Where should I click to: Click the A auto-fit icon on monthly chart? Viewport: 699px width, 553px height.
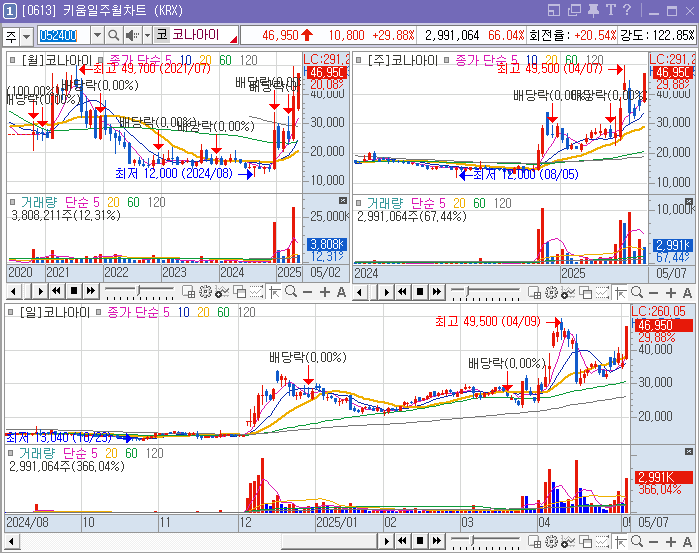(341, 292)
